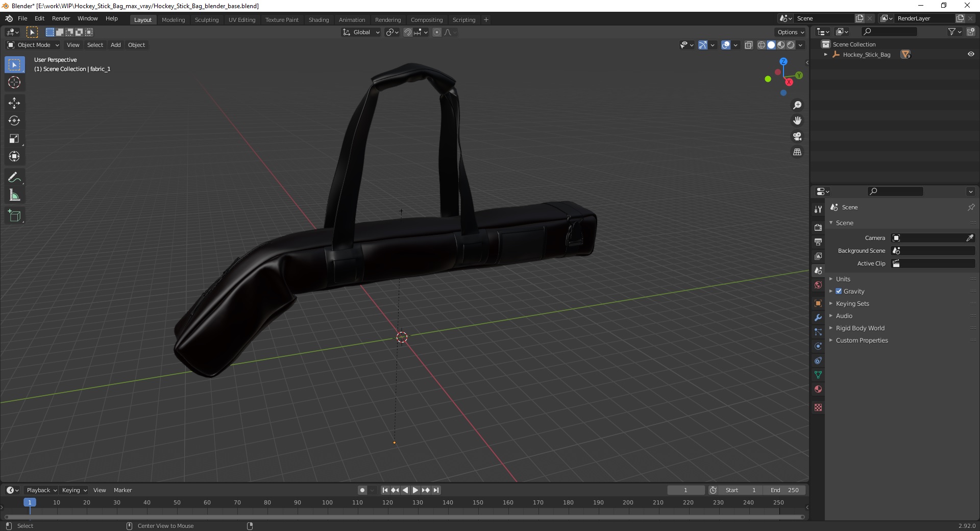Open the Modifier properties tab
Image resolution: width=980 pixels, height=531 pixels.
pyautogui.click(x=818, y=318)
